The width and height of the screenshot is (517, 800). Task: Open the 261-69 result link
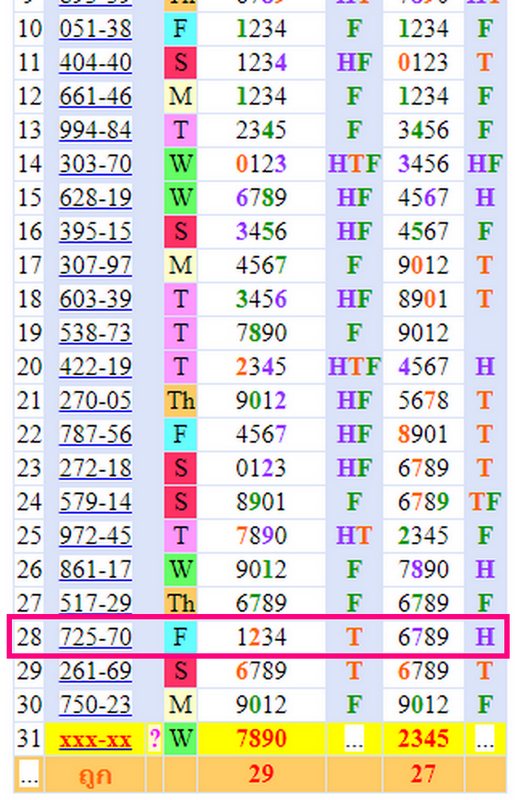pyautogui.click(x=95, y=670)
